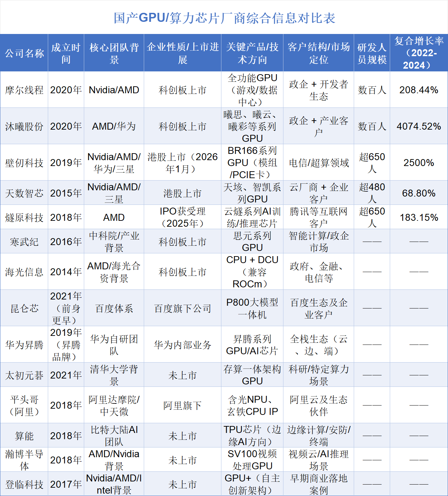Click 2021年（前身更早） founding cell
This screenshot has width=448, height=496.
pos(66,308)
